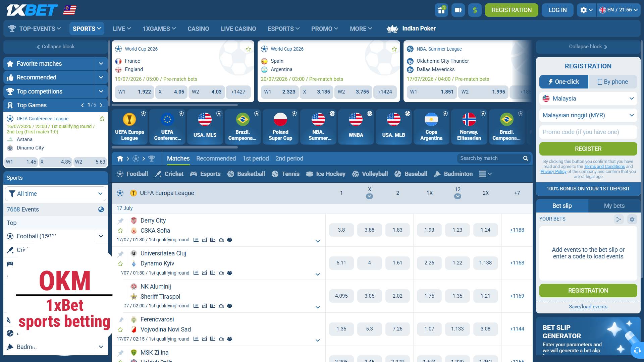Select Norway. Eliteserien tile
This screenshot has height=362, width=644.
click(469, 127)
